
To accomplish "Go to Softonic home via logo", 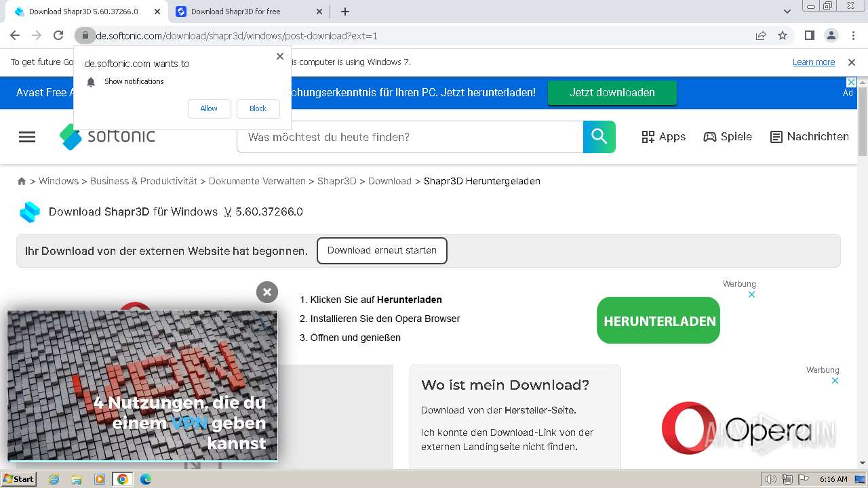I will [x=107, y=136].
